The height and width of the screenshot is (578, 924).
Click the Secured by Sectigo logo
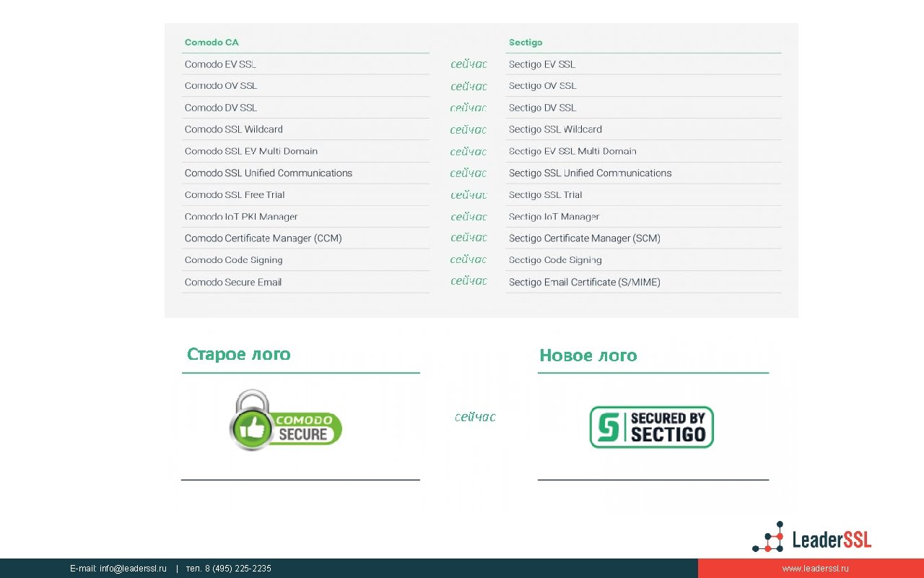click(652, 427)
